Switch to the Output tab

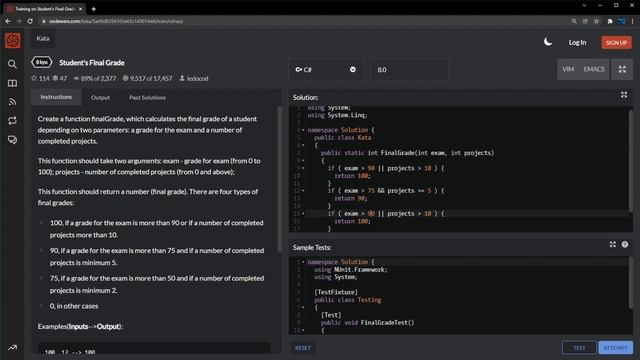(100, 98)
